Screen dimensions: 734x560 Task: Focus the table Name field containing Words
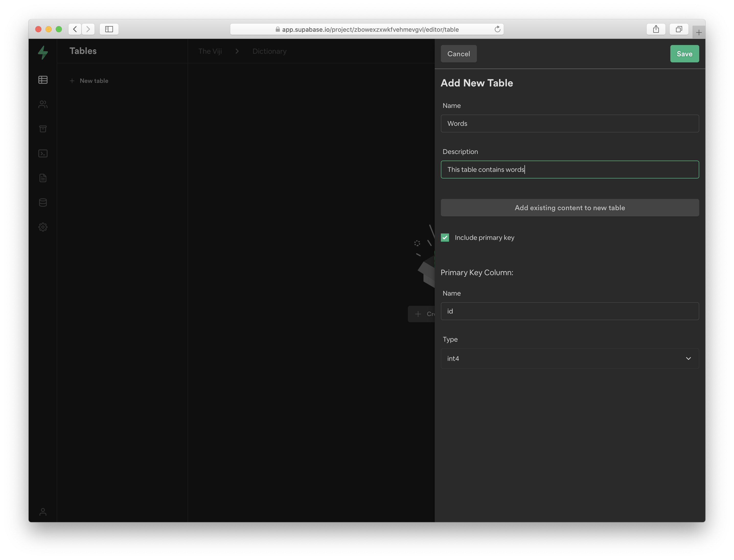tap(569, 124)
